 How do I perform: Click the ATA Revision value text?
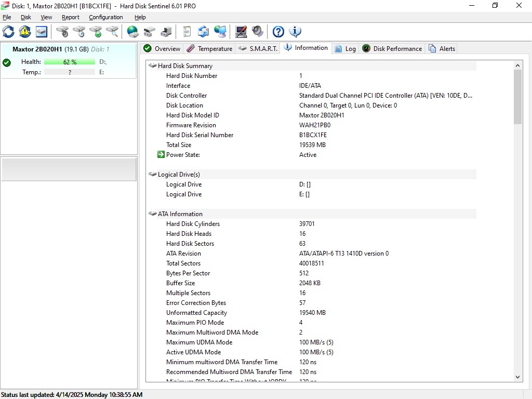344,254
